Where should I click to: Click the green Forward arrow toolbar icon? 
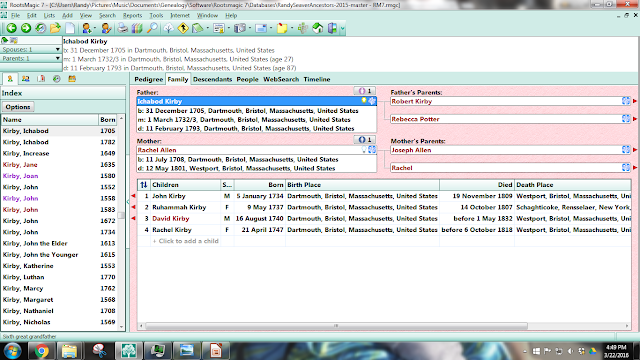pyautogui.click(x=26, y=28)
